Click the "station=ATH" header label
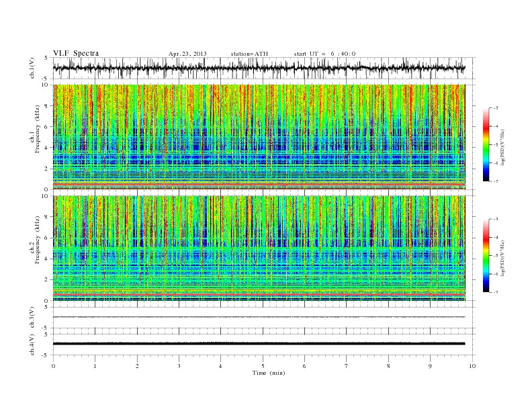The height and width of the screenshot is (411, 532). pos(249,54)
